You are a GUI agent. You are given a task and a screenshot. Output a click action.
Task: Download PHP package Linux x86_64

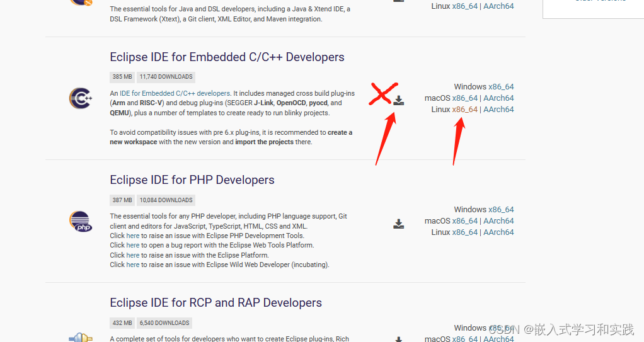tap(465, 232)
